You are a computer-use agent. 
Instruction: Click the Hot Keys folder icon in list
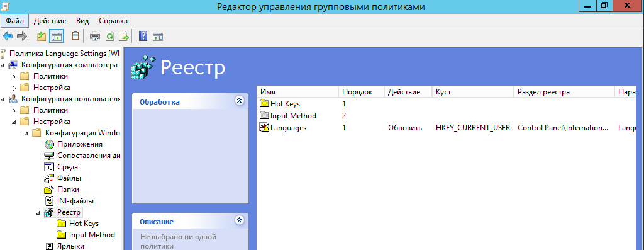264,104
